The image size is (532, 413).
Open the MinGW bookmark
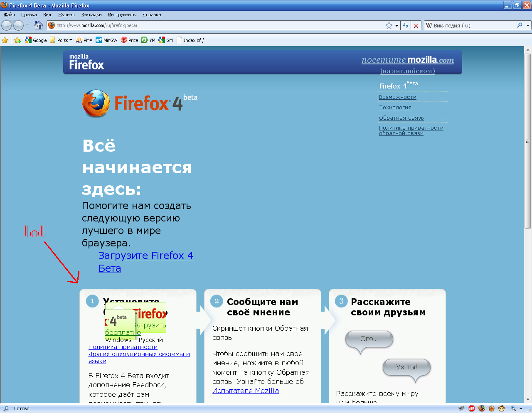pos(106,40)
